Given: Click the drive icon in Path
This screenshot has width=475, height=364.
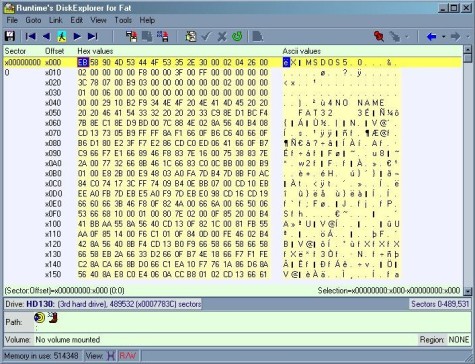Looking at the screenshot, I should pos(39,317).
